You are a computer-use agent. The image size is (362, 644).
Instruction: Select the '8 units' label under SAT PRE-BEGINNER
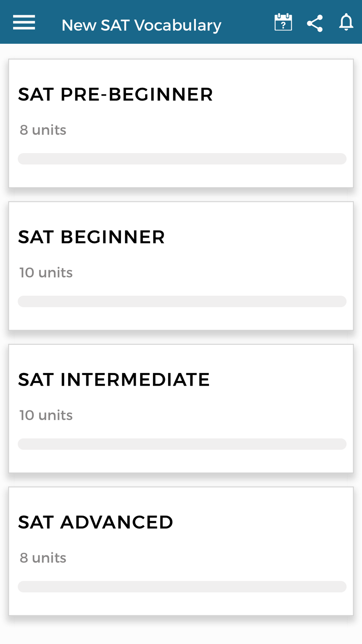point(43,130)
